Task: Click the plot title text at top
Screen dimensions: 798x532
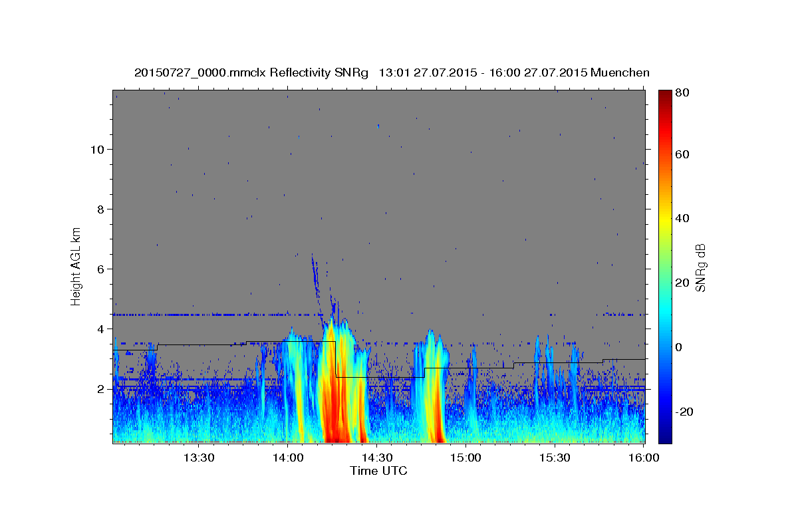Action: click(392, 72)
